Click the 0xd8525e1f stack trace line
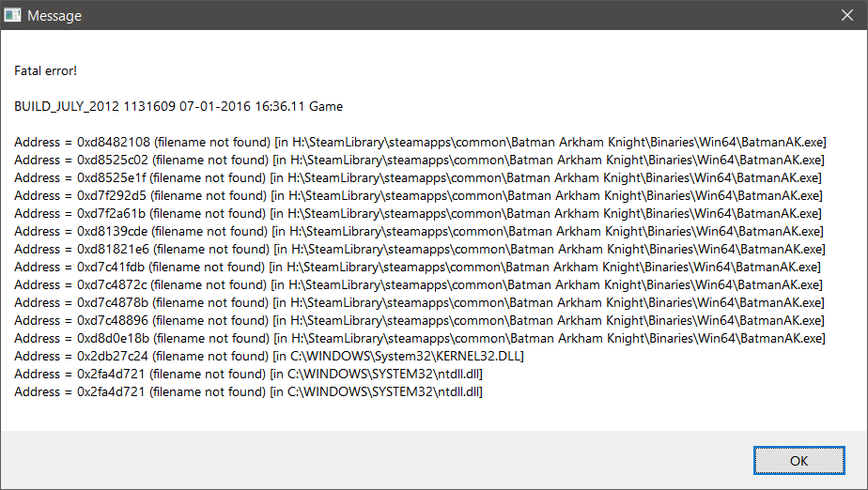This screenshot has width=868, height=490. pos(418,177)
